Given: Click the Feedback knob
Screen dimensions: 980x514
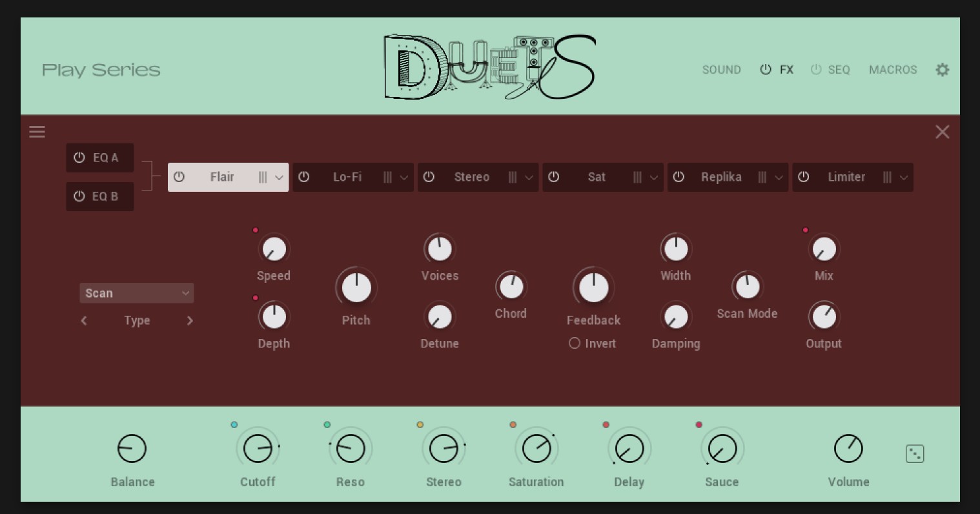Looking at the screenshot, I should (x=594, y=287).
